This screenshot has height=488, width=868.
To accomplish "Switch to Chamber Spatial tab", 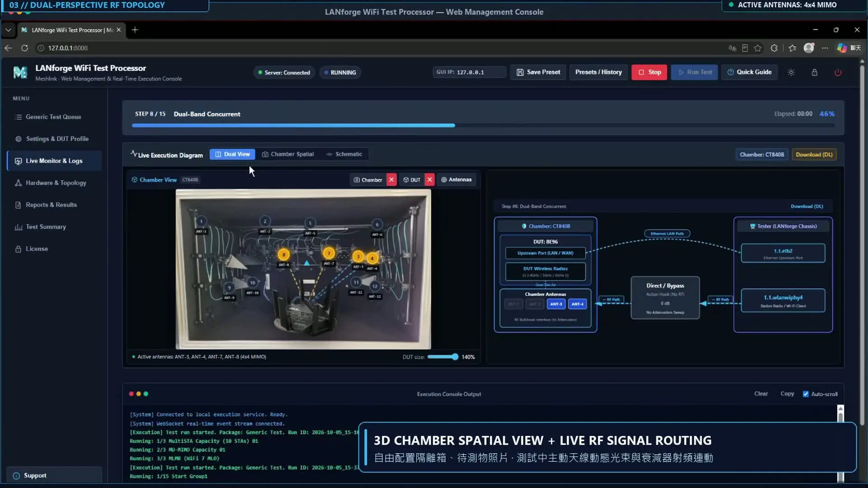I will pos(288,154).
